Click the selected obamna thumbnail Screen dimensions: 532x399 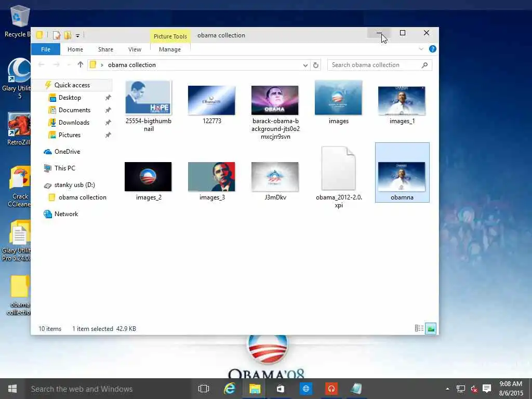402,177
